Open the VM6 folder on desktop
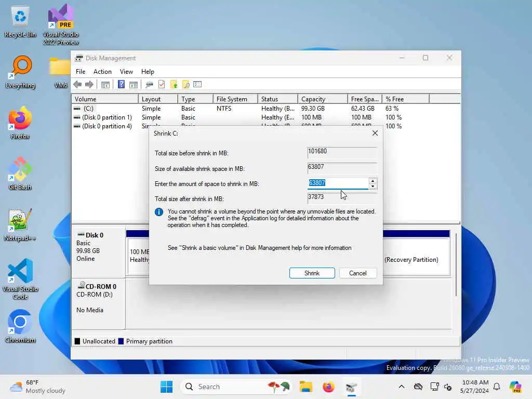532x399 pixels. pos(60,72)
